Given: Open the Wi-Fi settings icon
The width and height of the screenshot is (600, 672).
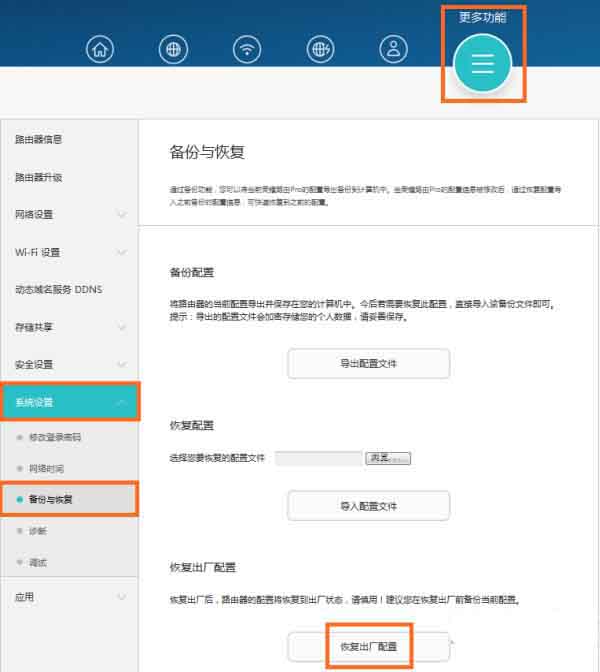Looking at the screenshot, I should (247, 49).
